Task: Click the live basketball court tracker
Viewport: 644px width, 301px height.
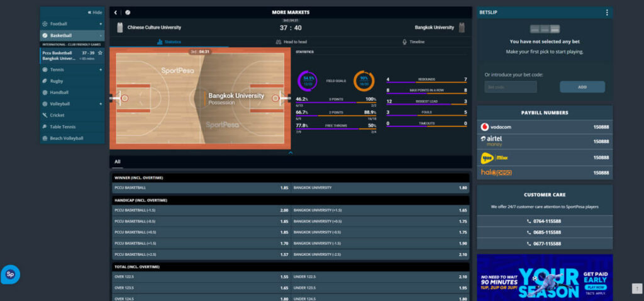Action: click(x=200, y=98)
